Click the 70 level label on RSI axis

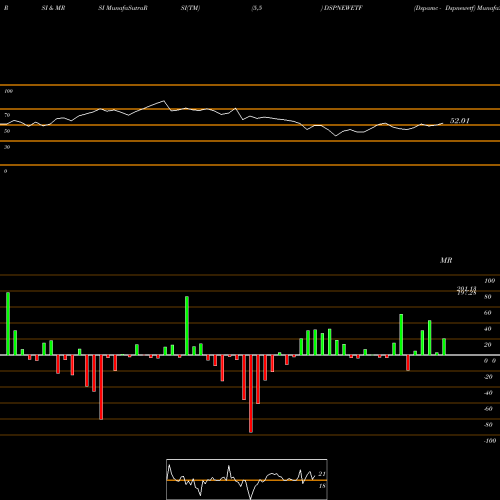[x=7, y=115]
